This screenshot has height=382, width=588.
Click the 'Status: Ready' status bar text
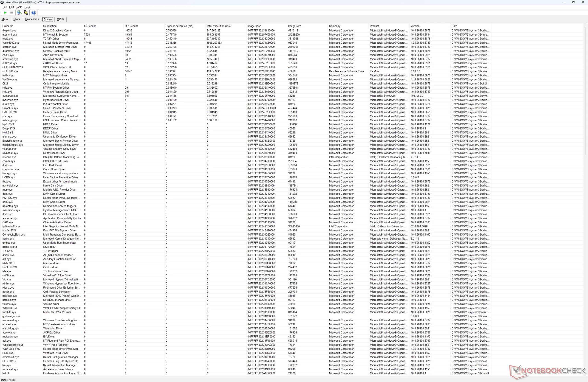[x=8, y=380]
